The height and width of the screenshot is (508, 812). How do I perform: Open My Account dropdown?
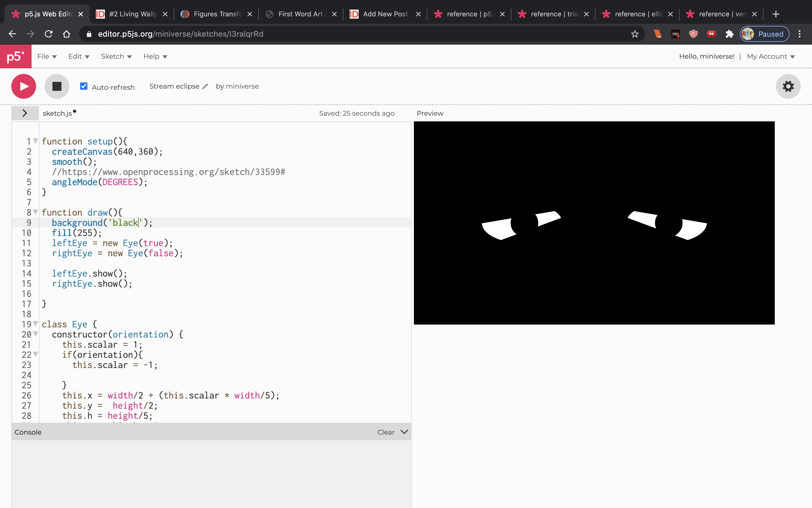[x=771, y=56]
